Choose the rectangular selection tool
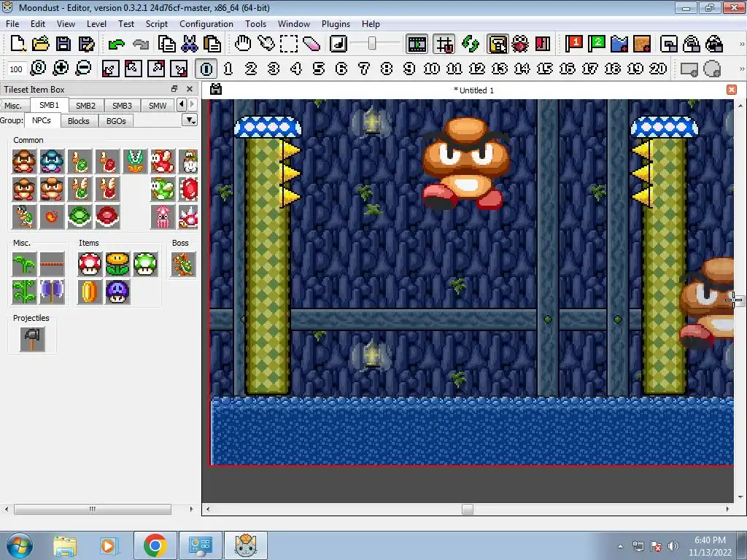Screen dimensions: 747x560 (289, 44)
